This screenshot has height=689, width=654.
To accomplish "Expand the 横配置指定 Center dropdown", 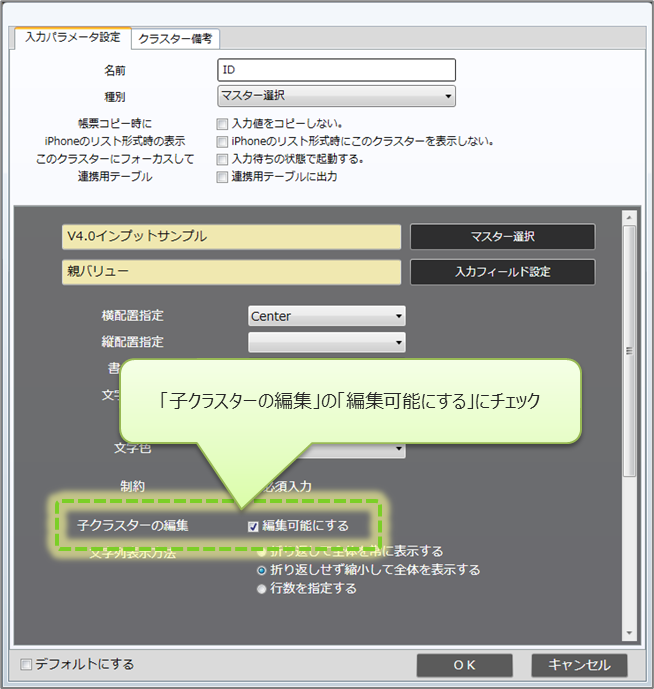I will (x=327, y=316).
